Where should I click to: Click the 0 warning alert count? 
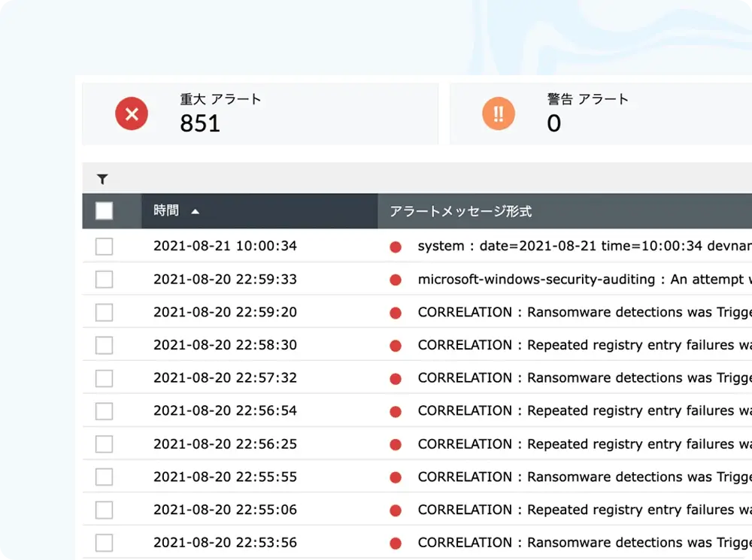click(554, 124)
